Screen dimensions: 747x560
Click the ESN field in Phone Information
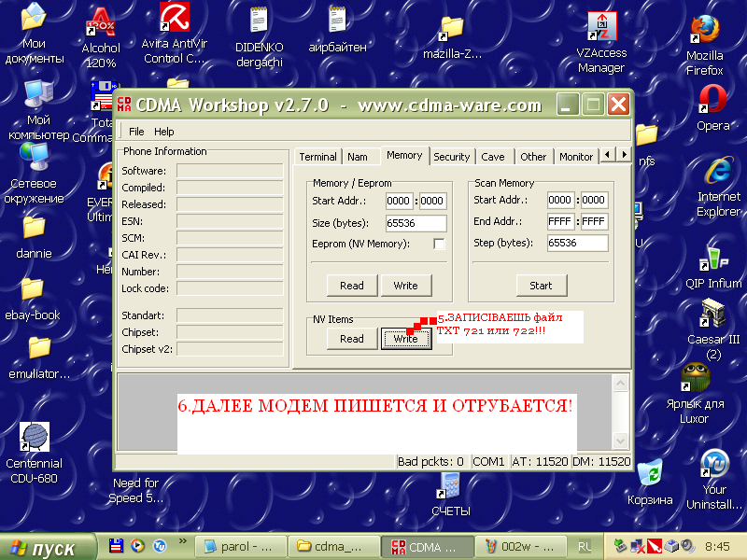pos(231,221)
